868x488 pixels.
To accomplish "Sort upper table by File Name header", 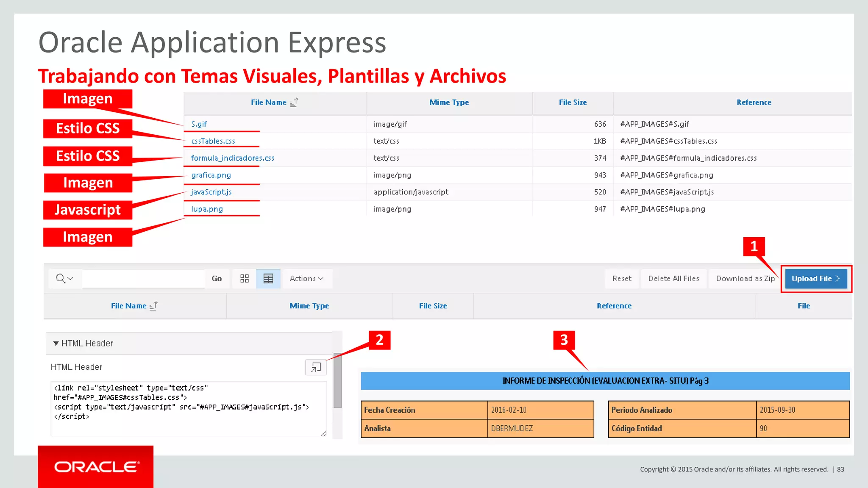I will point(269,102).
